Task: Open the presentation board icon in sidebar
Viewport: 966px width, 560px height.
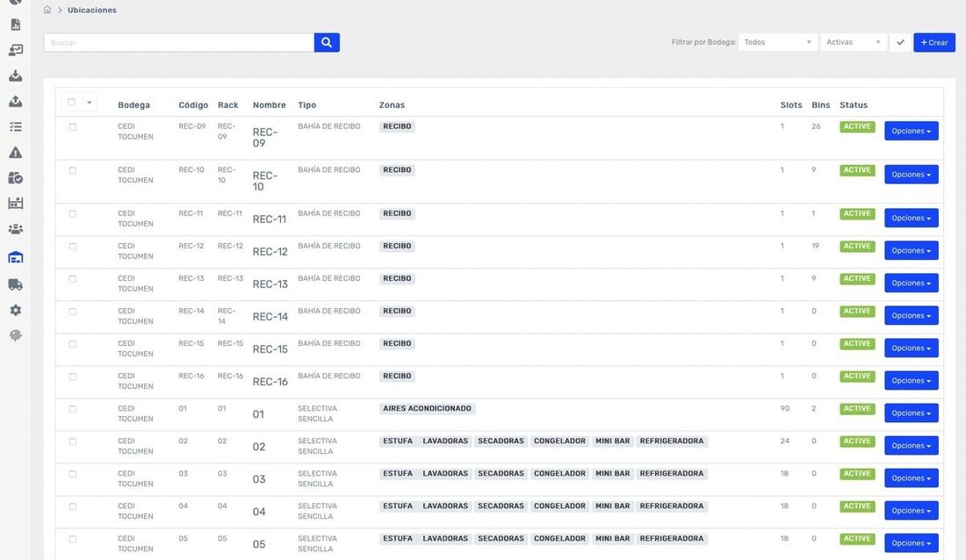Action: pyautogui.click(x=16, y=50)
